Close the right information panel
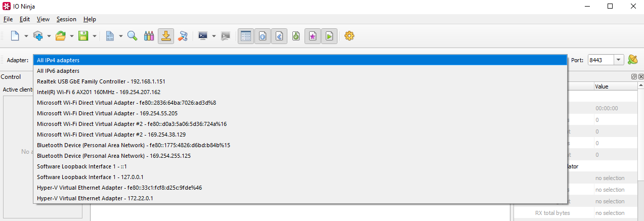644x221 pixels. [x=640, y=76]
